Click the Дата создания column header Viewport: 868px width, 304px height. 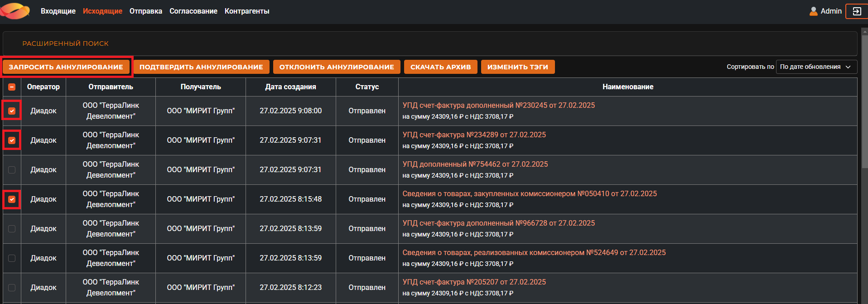(x=291, y=87)
